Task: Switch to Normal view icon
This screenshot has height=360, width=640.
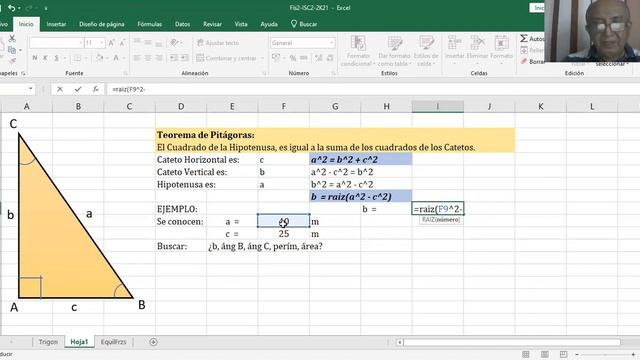Action: [x=526, y=354]
